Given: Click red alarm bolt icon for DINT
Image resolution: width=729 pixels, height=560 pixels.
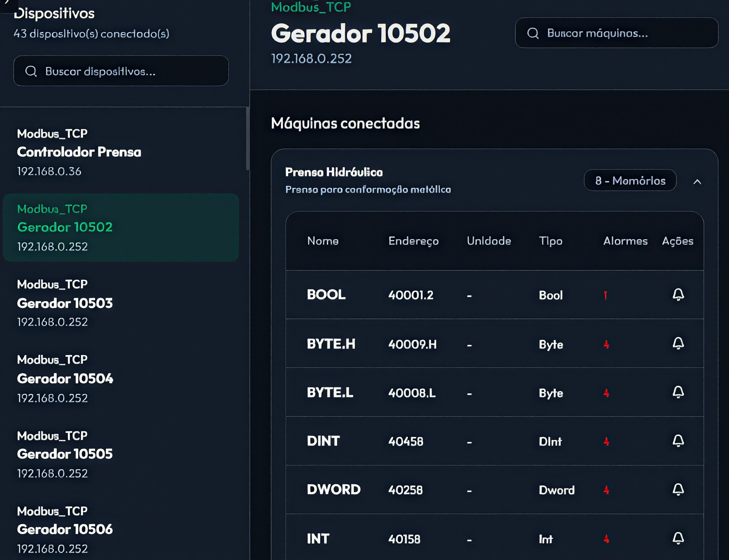Looking at the screenshot, I should coord(607,441).
